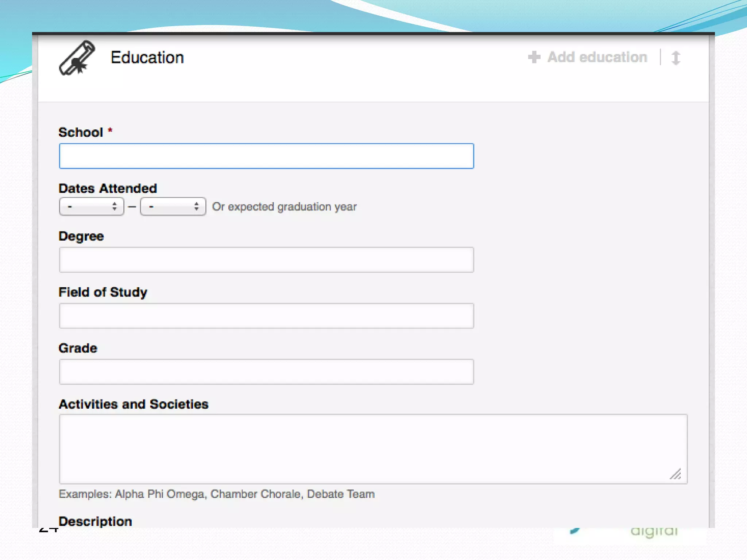Click the Description label
Screen dimensions: 747x560
point(96,521)
